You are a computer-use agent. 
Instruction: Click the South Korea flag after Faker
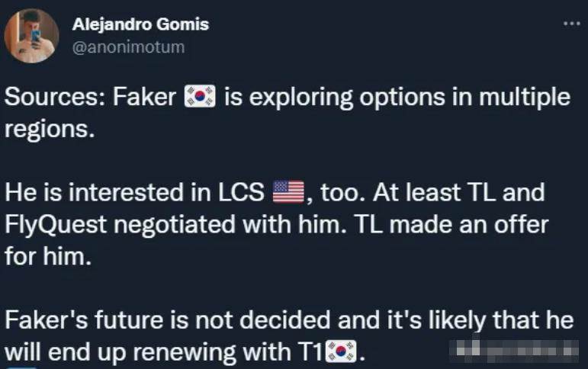(200, 97)
